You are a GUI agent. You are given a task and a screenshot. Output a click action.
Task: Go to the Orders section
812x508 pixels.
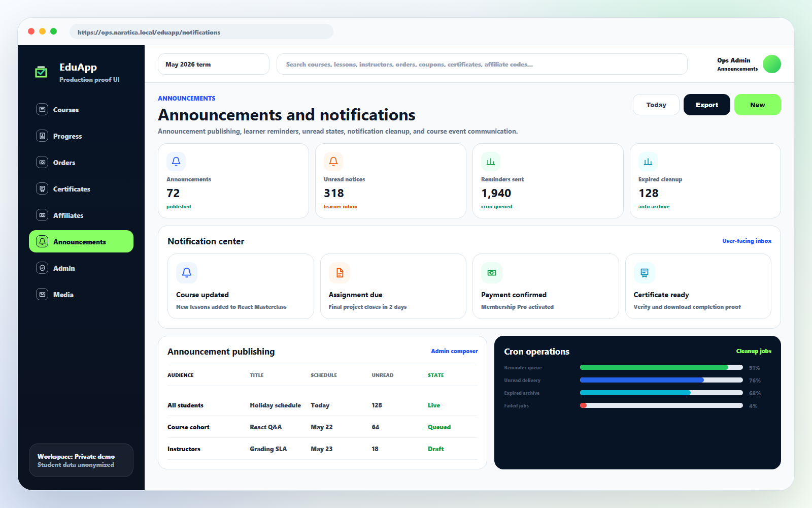pos(81,162)
